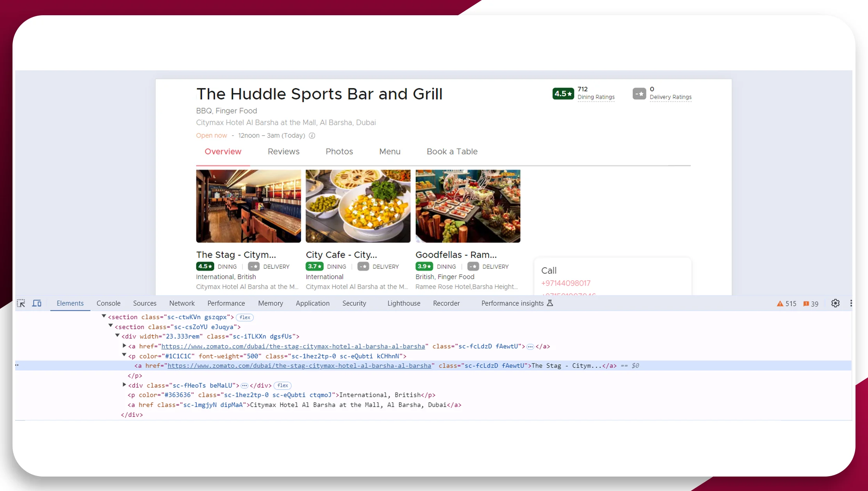Click phone number +97144098017
The width and height of the screenshot is (868, 491).
[x=566, y=283]
